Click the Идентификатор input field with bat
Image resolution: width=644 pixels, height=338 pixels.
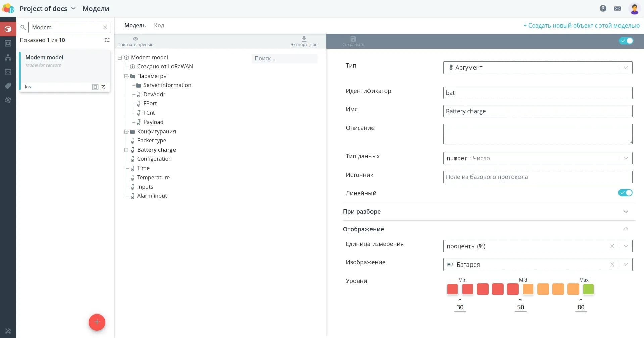click(538, 93)
